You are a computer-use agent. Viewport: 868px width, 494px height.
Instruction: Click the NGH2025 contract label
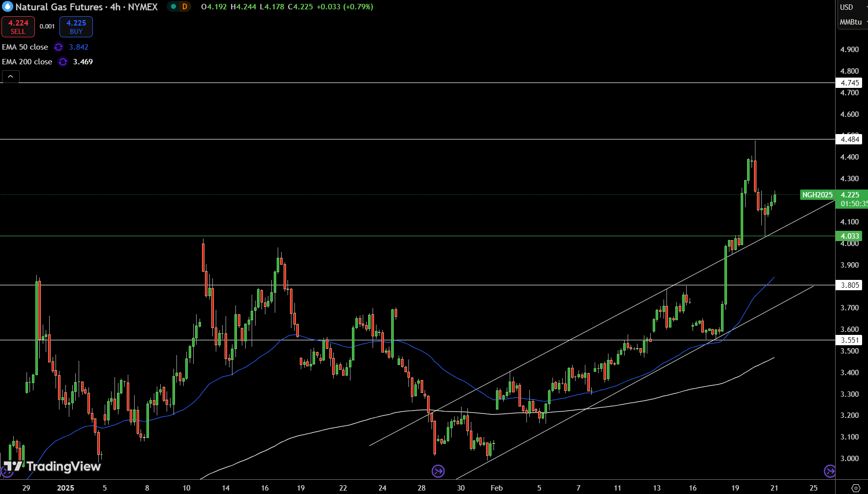817,195
